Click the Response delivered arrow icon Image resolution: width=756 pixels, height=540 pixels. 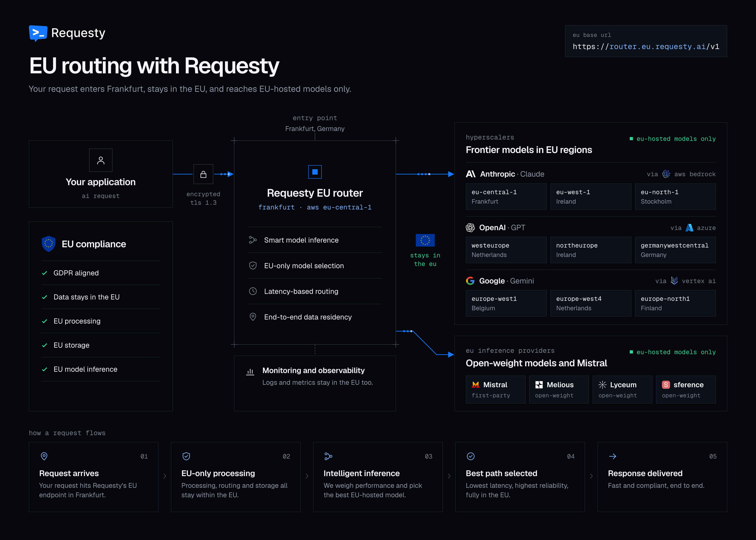tap(612, 456)
